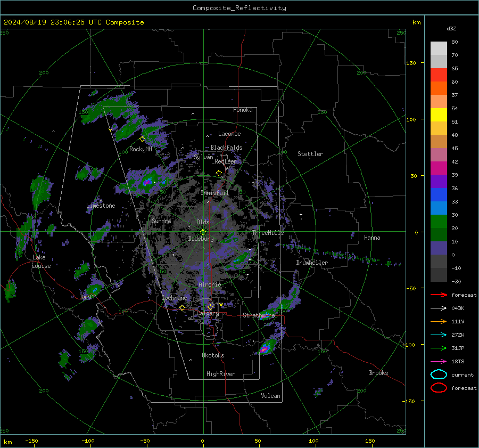Click the Ponoka city label
The image size is (479, 448).
[243, 110]
